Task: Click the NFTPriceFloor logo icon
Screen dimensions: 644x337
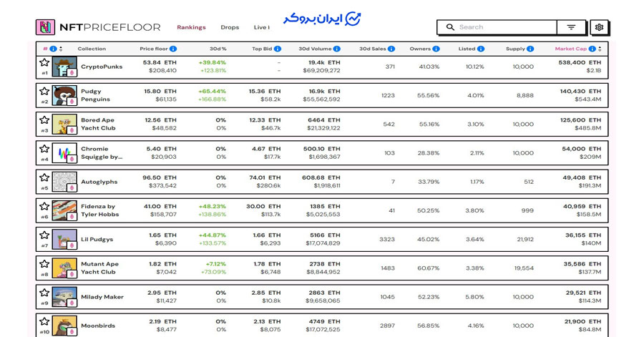Action: 45,27
